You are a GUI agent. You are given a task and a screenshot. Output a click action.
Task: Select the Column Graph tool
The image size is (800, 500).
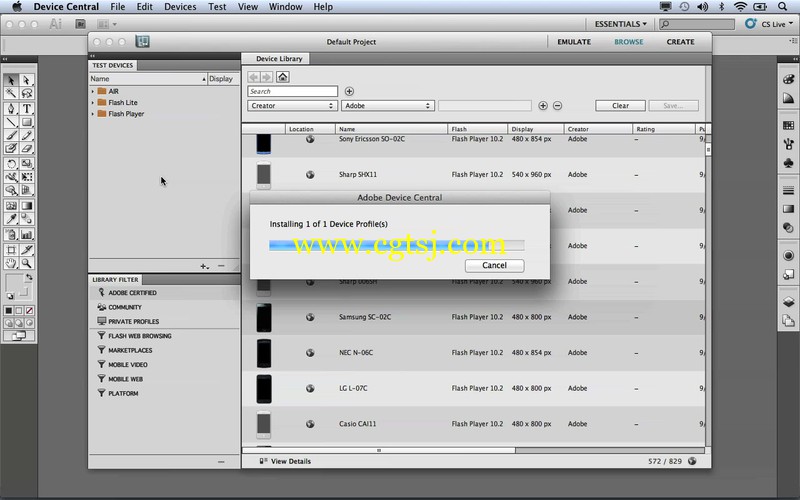coord(27,235)
